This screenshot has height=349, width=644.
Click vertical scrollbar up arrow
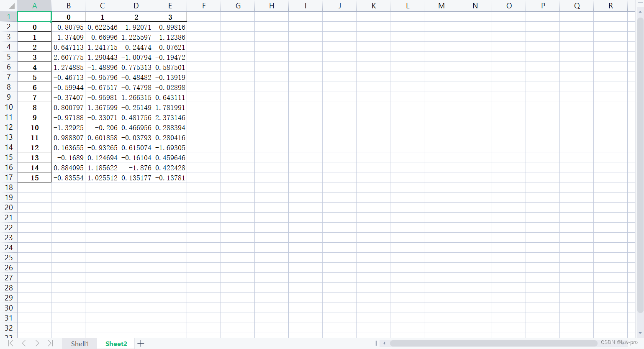tap(640, 12)
